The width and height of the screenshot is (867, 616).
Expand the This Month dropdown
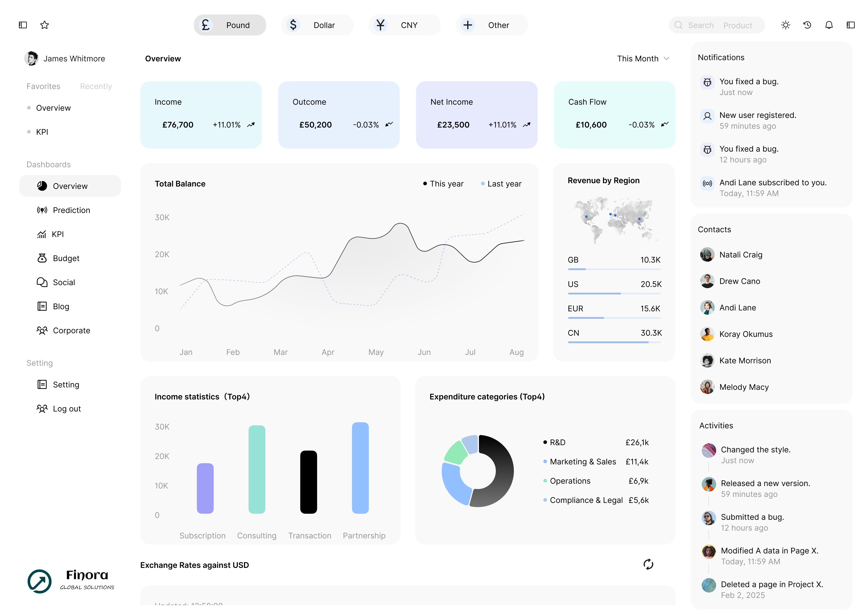point(643,59)
